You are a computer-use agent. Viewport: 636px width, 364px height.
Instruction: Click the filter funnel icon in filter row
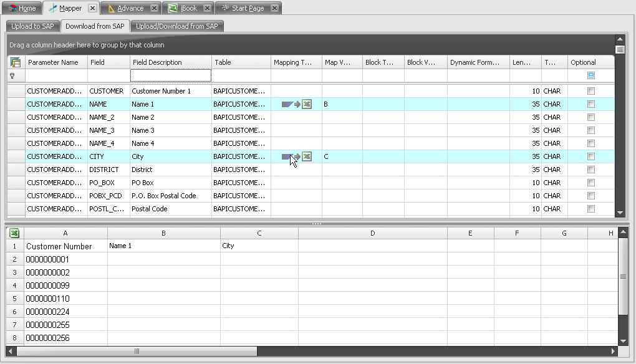pos(12,75)
